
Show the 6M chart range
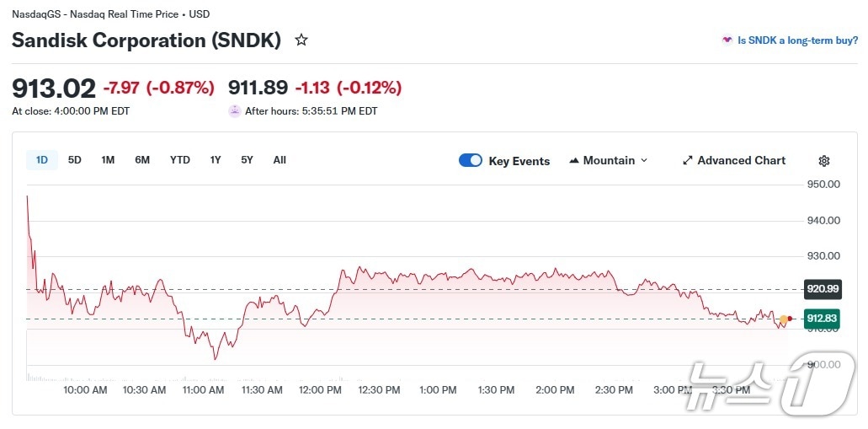142,160
